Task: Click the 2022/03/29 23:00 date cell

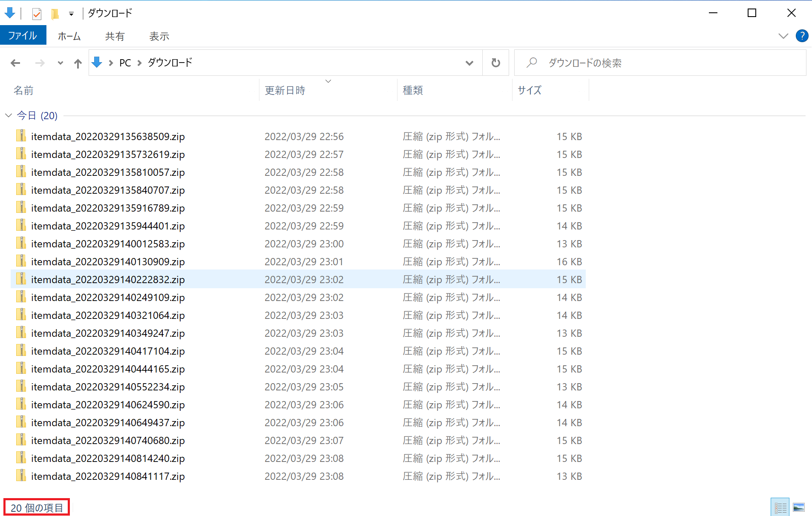Action: pyautogui.click(x=304, y=244)
